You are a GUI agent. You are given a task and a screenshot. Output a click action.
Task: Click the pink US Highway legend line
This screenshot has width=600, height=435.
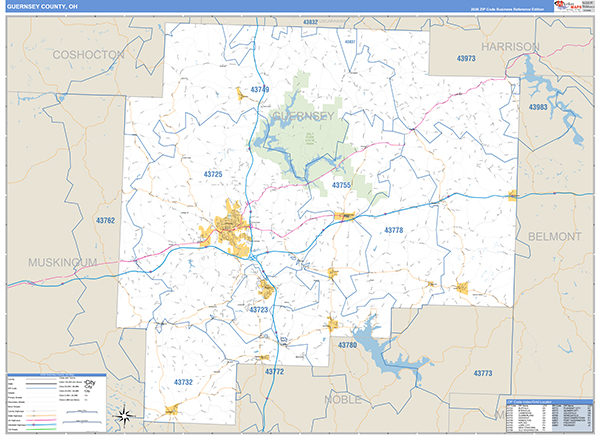41,420
